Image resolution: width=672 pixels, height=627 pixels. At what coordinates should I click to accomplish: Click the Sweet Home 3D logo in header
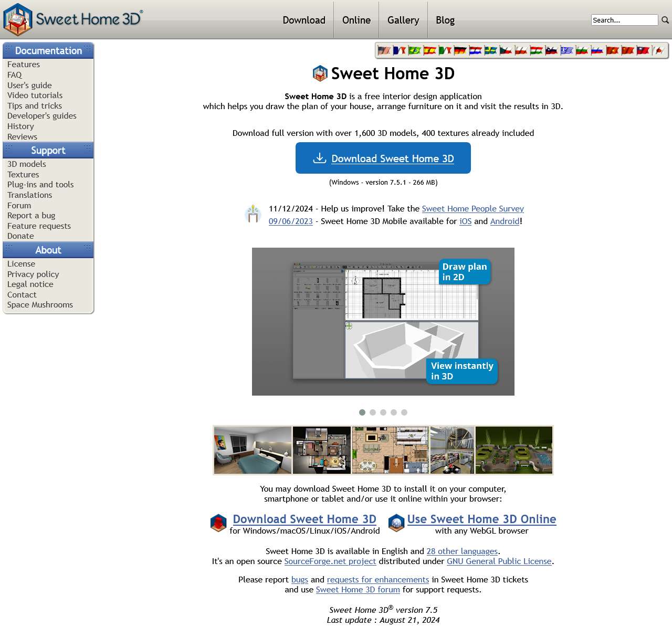point(72,19)
